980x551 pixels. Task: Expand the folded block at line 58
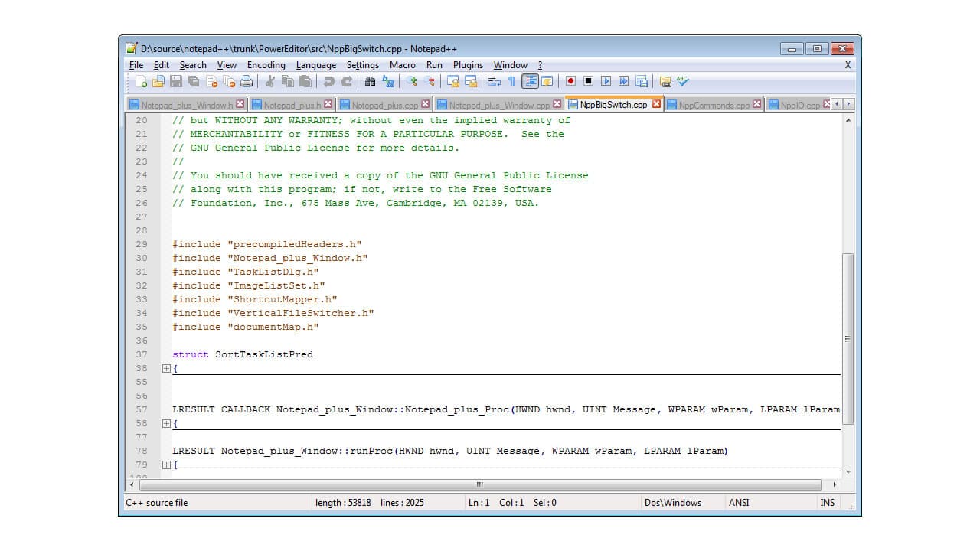[x=167, y=423]
